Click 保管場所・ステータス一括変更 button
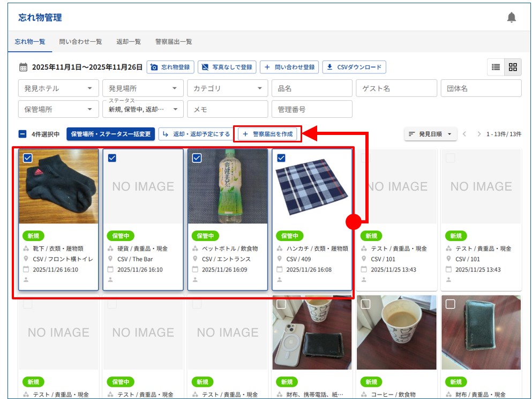Image resolution: width=532 pixels, height=399 pixels. (110, 134)
